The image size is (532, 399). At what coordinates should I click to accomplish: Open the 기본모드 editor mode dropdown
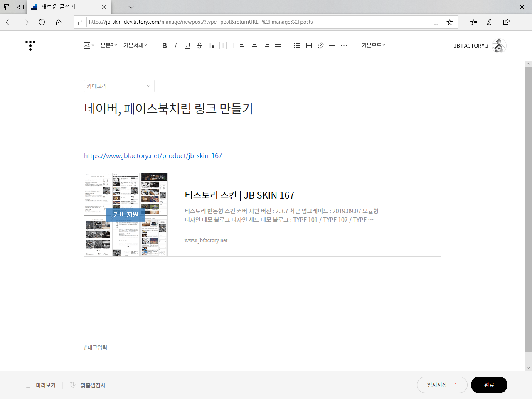[373, 45]
